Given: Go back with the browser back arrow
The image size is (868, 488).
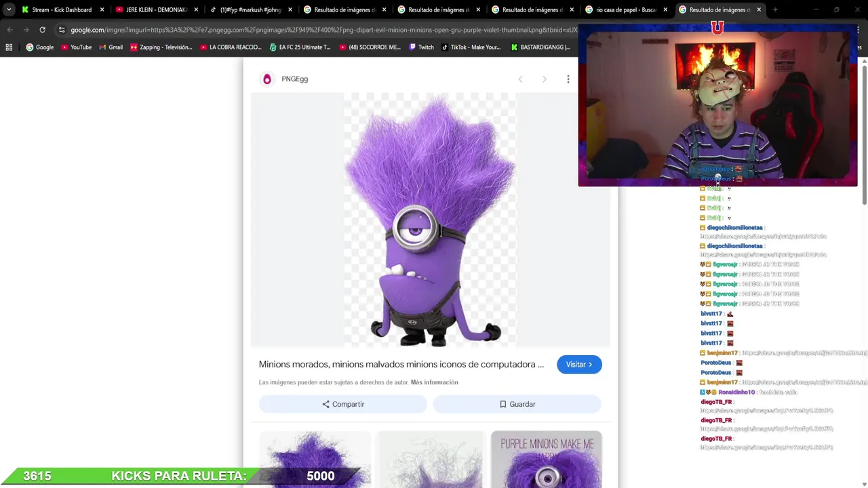Looking at the screenshot, I should pos(9,30).
